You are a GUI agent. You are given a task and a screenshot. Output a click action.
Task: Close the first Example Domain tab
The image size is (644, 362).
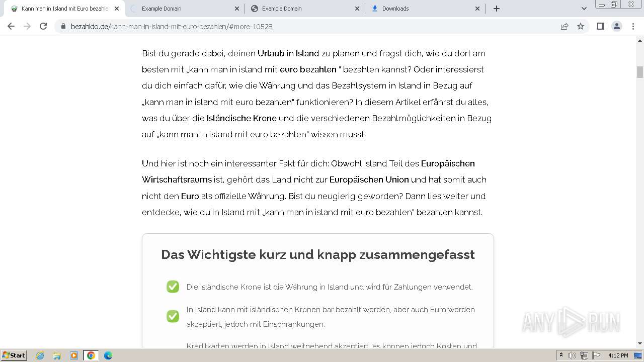click(237, 9)
